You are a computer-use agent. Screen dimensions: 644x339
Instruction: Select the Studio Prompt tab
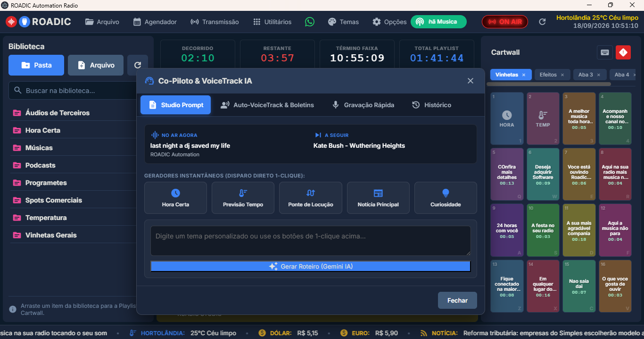coord(175,105)
